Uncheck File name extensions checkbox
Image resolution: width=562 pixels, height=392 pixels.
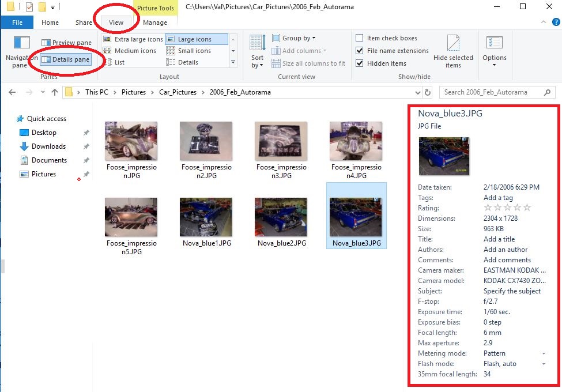(360, 51)
